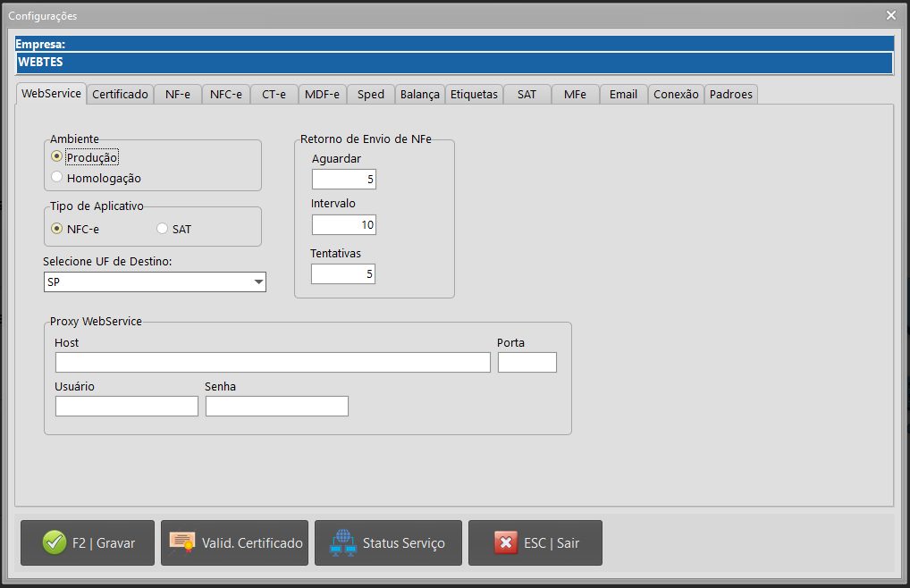910x588 pixels.
Task: Open the Balança tab
Action: click(x=419, y=94)
